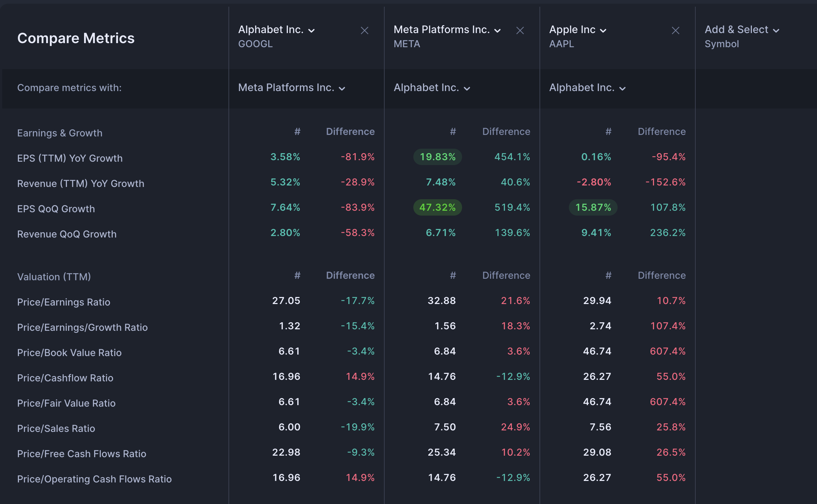Select the Price/Operating Cash Flows Ratio label

tap(94, 479)
